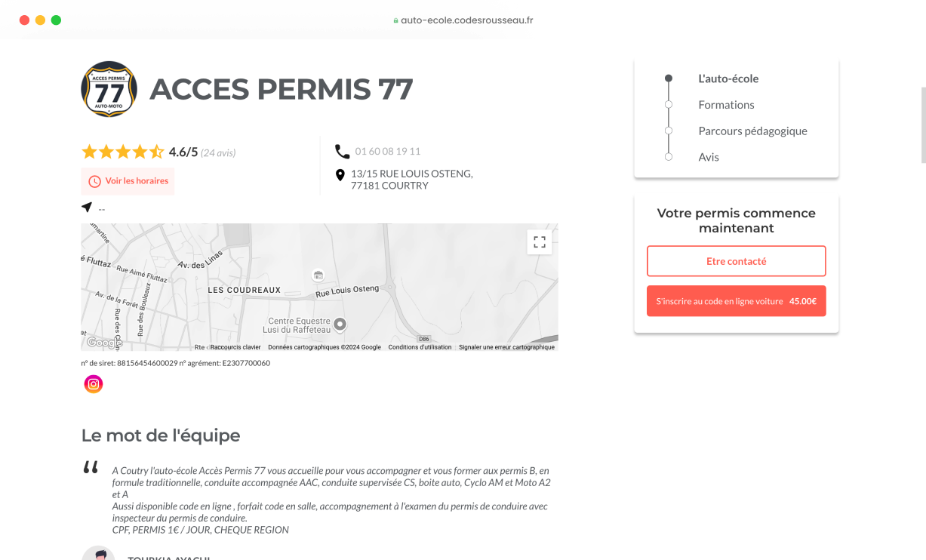This screenshot has height=560, width=926.
Task: Open the Instagram profile icon
Action: coord(94,384)
